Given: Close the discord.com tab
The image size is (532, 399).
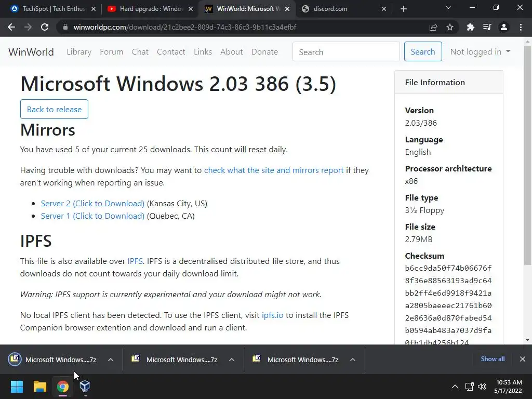Looking at the screenshot, I should pos(384,9).
